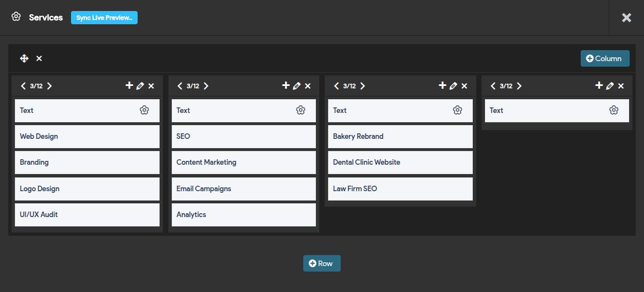Add module to the last column

click(599, 85)
